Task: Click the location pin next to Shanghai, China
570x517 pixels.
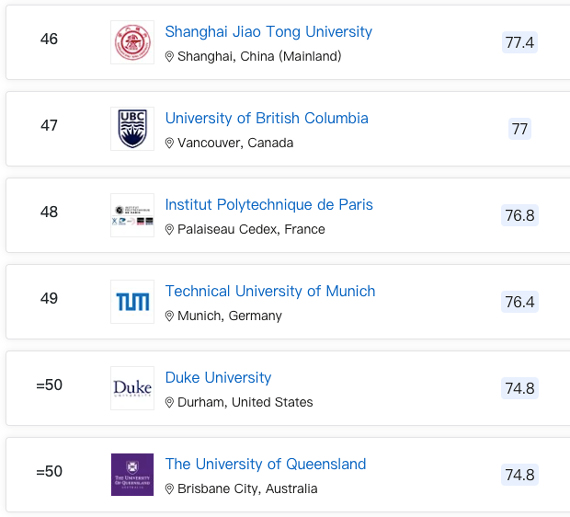Action: tap(169, 57)
